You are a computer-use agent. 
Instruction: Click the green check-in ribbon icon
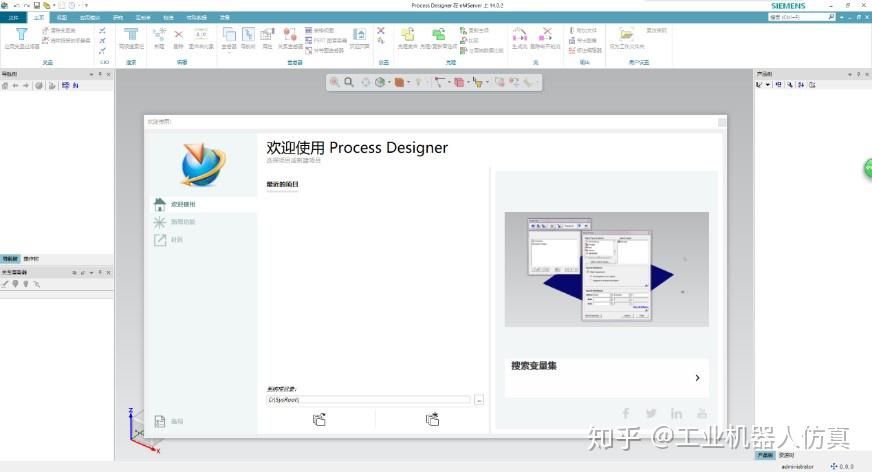point(438,34)
